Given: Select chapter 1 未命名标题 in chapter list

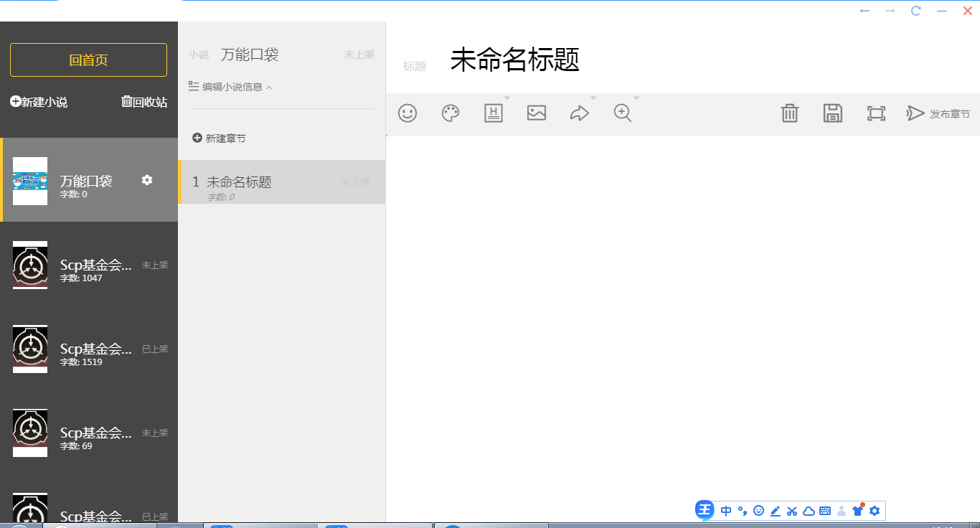Looking at the screenshot, I should (281, 182).
